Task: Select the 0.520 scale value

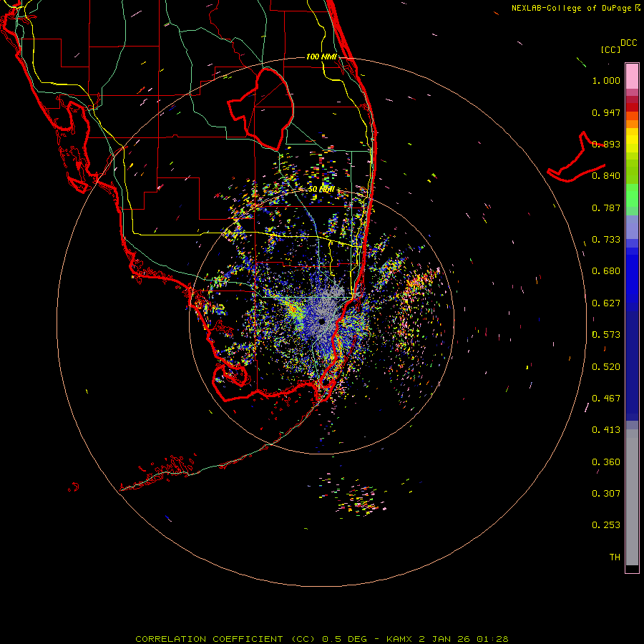Action: [x=606, y=367]
